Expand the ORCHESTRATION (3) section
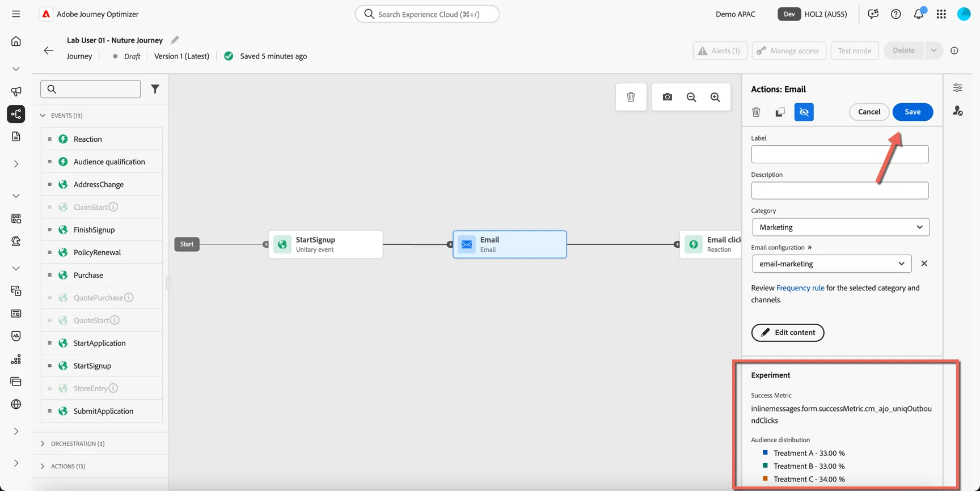Image resolution: width=980 pixels, height=491 pixels. 43,443
